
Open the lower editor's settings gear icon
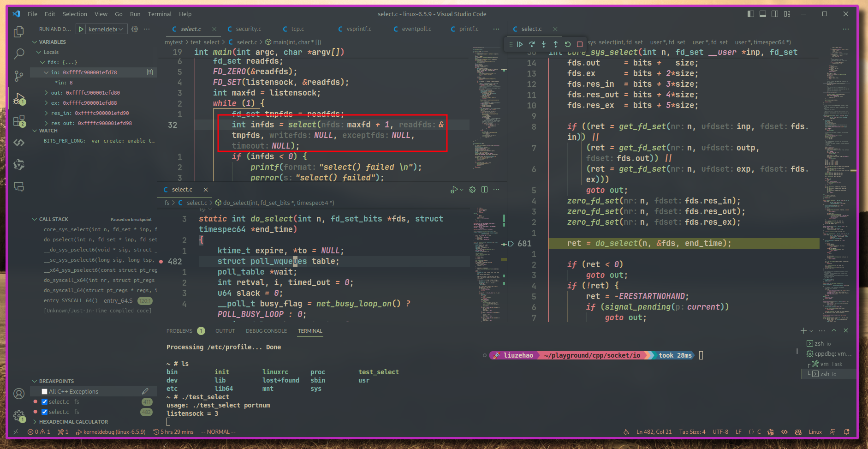click(472, 190)
